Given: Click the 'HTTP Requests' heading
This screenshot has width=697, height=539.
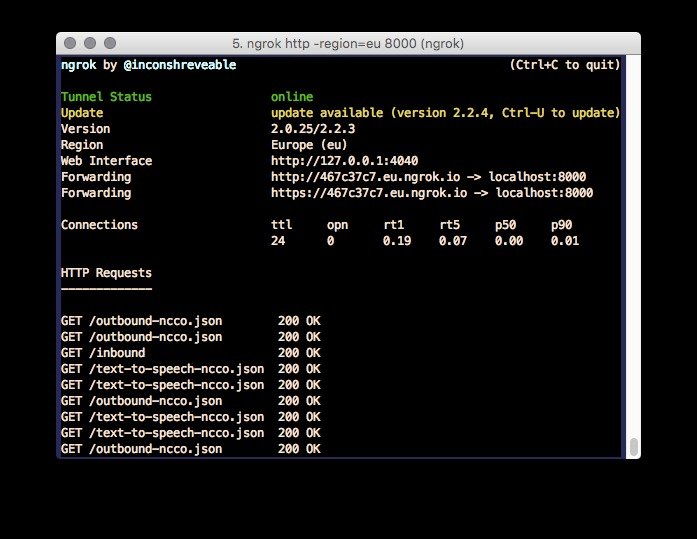Looking at the screenshot, I should point(106,273).
